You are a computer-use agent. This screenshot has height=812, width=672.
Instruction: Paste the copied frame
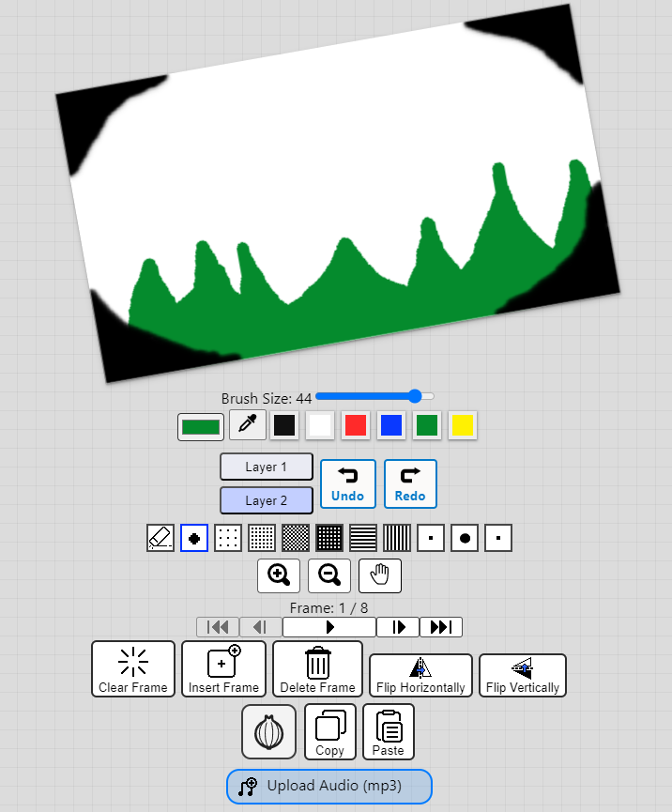(x=389, y=731)
